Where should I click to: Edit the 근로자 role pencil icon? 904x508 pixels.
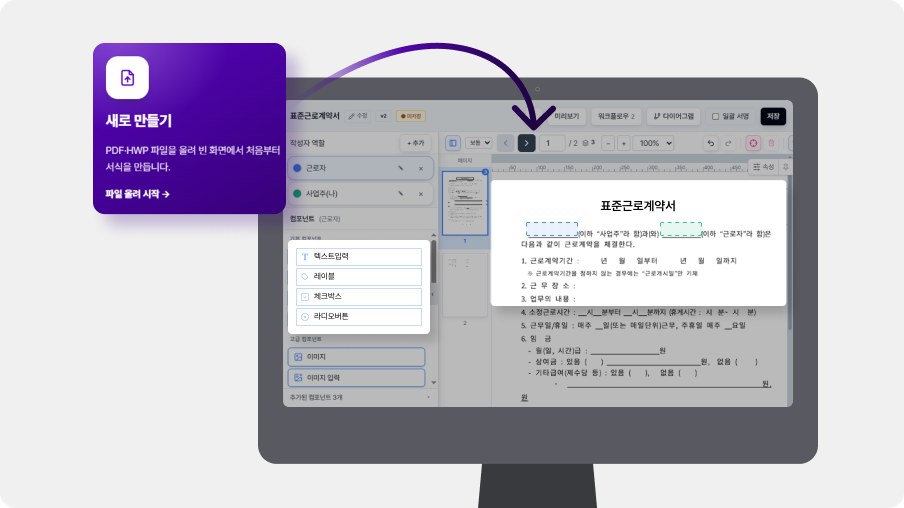pyautogui.click(x=401, y=168)
